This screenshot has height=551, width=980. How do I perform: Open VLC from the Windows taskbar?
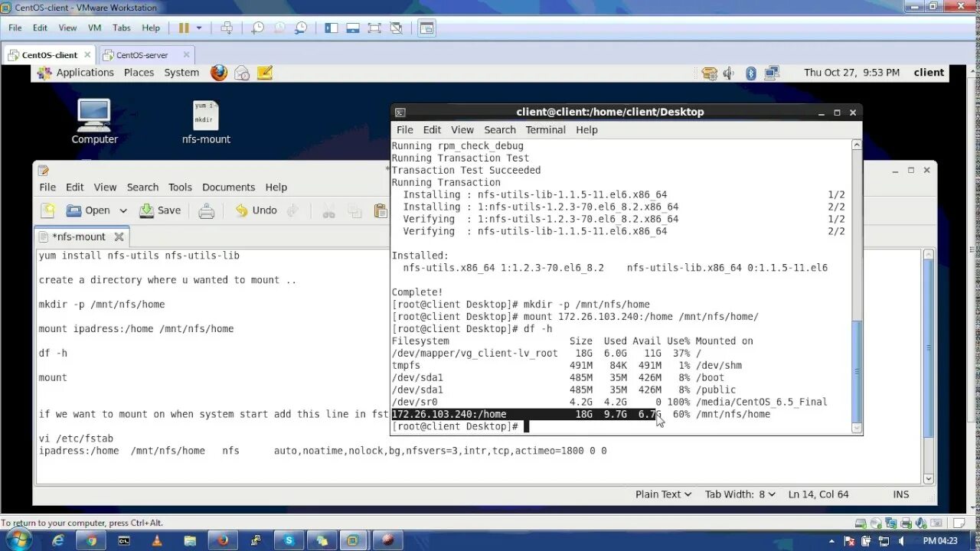(157, 540)
